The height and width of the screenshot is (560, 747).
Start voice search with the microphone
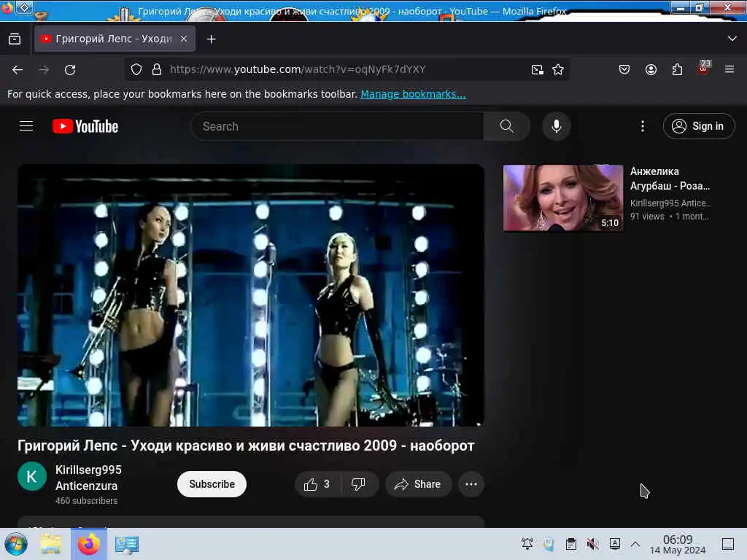coord(557,126)
